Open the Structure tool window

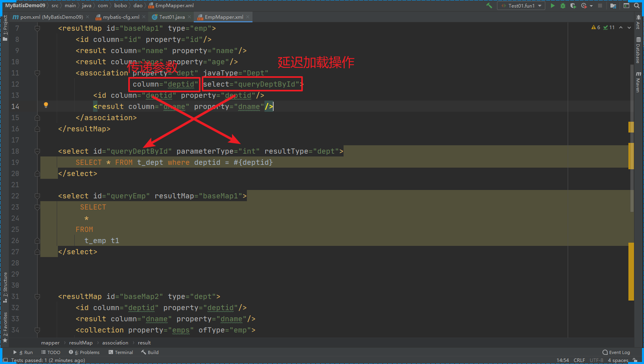[5, 287]
